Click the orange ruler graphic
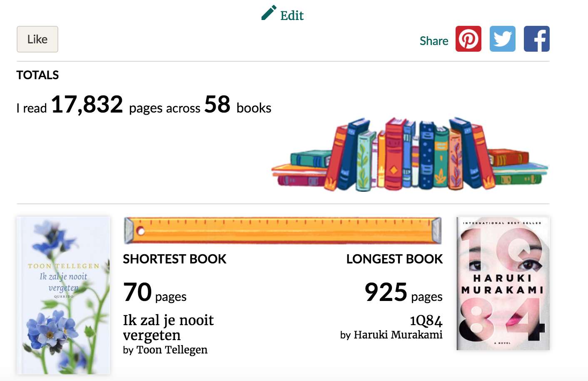This screenshot has width=588, height=381. pyautogui.click(x=283, y=230)
